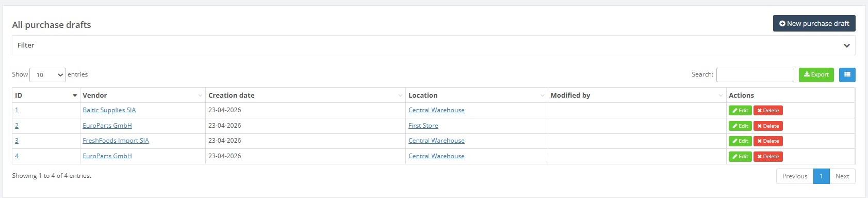Go to the Previous page
The height and width of the screenshot is (198, 868).
coord(795,176)
